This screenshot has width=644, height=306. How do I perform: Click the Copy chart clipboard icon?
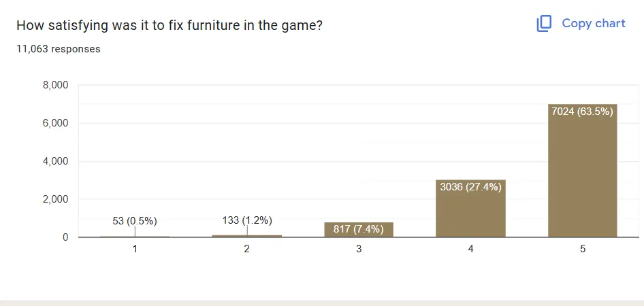pyautogui.click(x=544, y=24)
